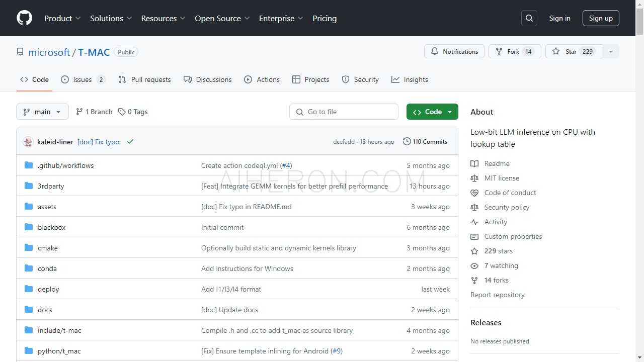Open the Product dropdown menu
Screen dimensions: 644x362
[x=62, y=18]
